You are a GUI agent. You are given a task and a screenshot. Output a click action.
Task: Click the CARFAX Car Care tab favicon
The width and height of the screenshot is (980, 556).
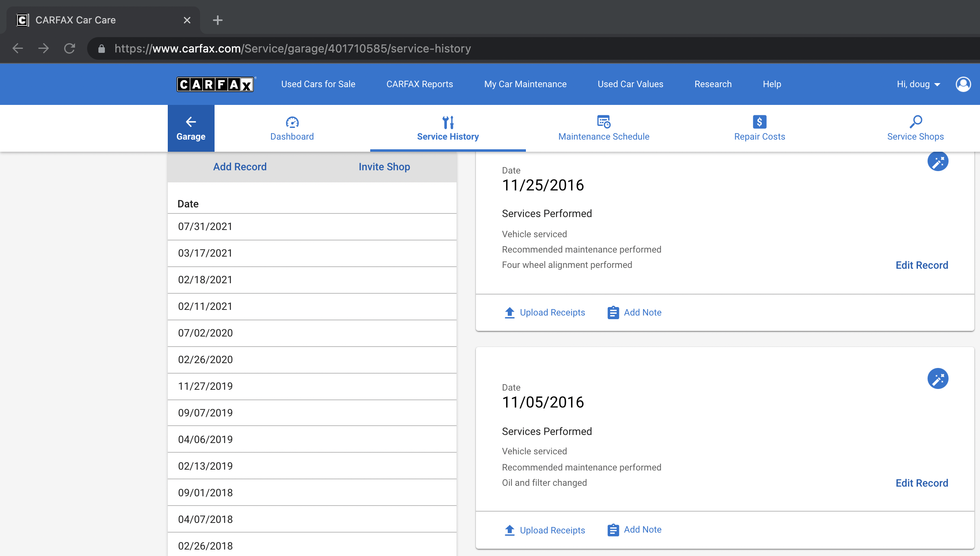(23, 20)
